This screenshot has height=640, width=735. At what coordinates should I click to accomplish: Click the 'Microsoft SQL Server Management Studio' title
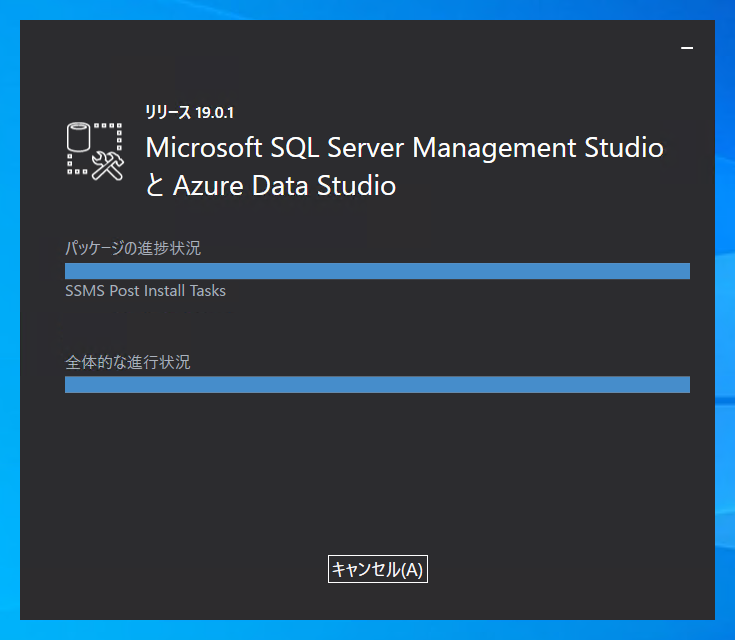405,148
